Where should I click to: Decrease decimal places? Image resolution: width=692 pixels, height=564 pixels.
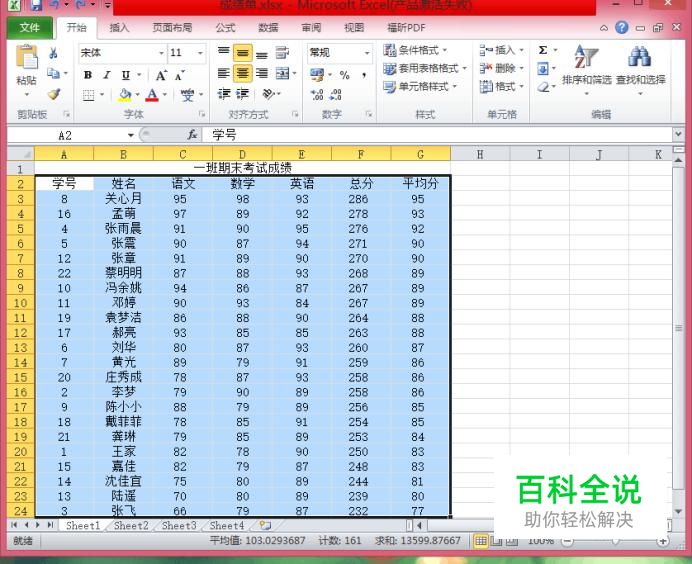[336, 94]
